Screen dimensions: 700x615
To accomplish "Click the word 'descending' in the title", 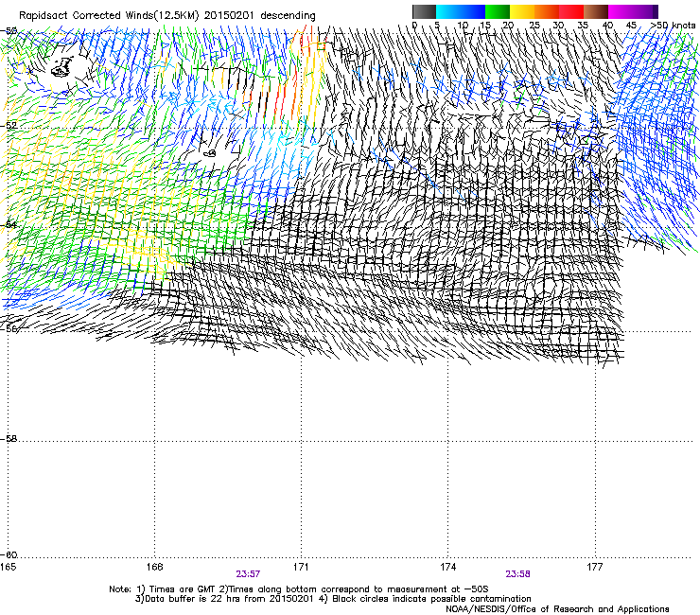I will (288, 16).
